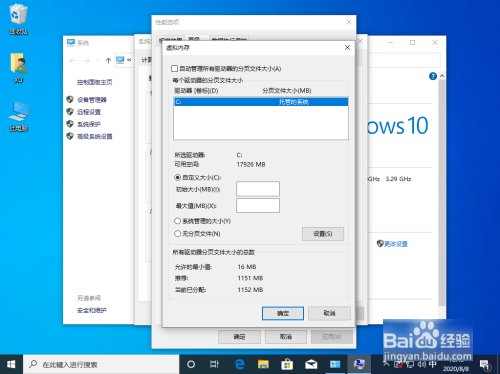The width and height of the screenshot is (500, 374).
Task: Select System managed size radio button
Action: point(178,221)
